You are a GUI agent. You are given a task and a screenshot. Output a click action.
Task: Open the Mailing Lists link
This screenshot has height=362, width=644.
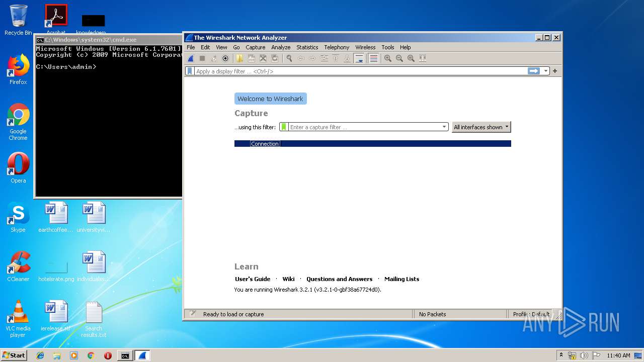click(x=401, y=279)
